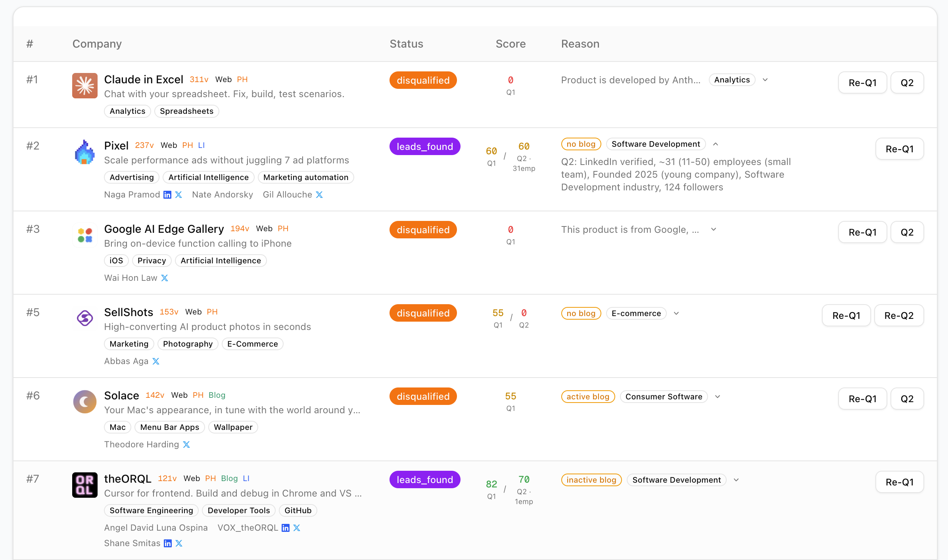948x560 pixels.
Task: Click the active blog badge
Action: click(x=588, y=397)
